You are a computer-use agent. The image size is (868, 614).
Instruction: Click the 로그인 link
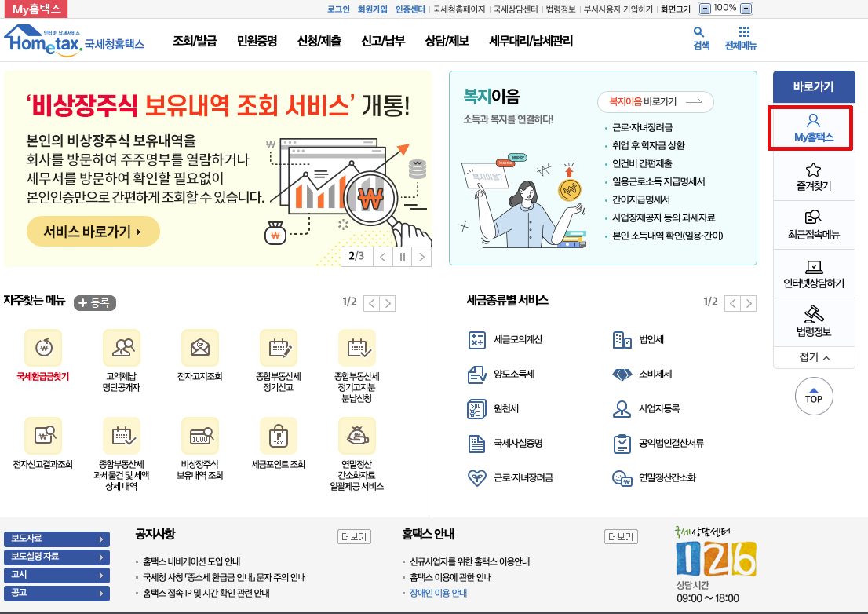coord(338,9)
